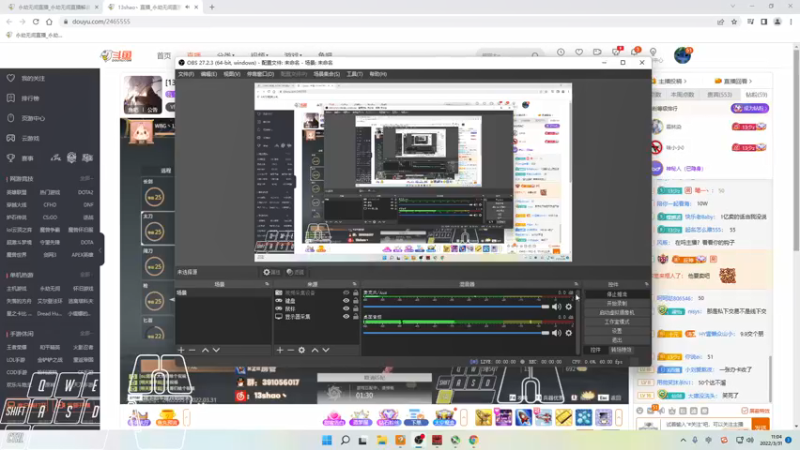Switch to 转场特效 tab in OBS controls

(x=621, y=350)
